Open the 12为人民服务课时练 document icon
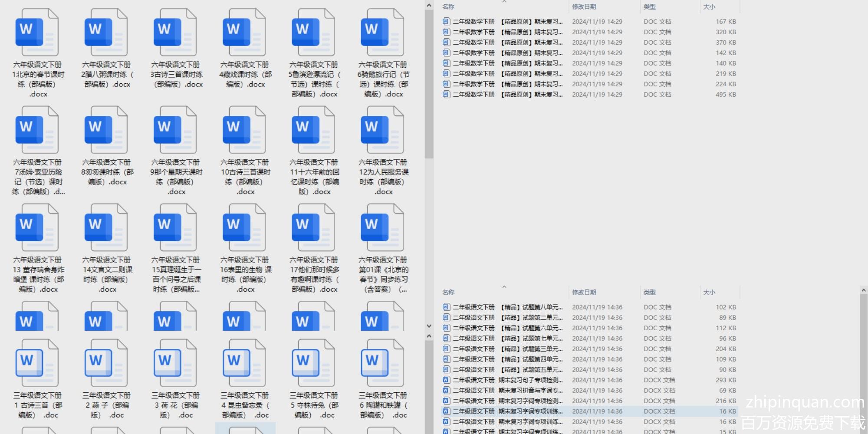Viewport: 868px width, 434px height. tap(382, 131)
